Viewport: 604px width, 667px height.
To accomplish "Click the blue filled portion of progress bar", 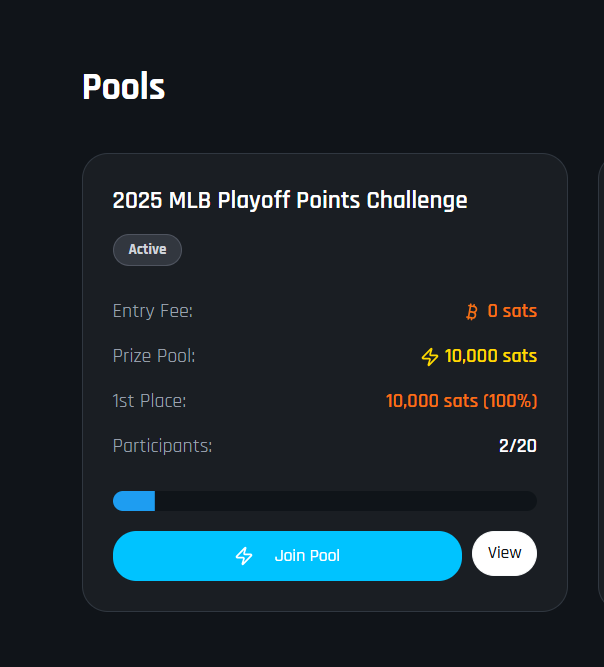I will pos(134,501).
